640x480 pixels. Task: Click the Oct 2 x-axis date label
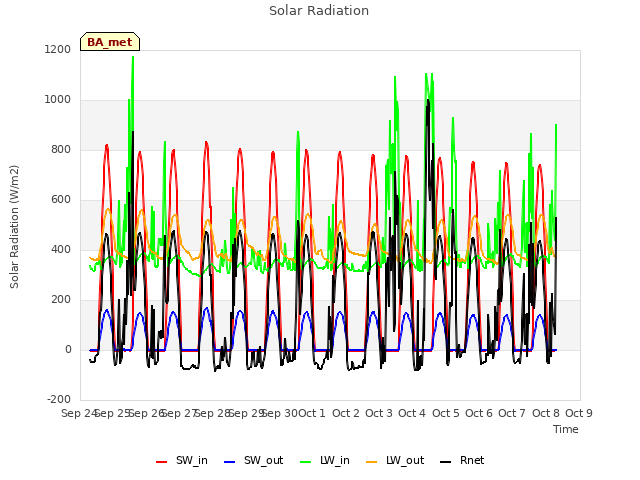click(x=346, y=413)
